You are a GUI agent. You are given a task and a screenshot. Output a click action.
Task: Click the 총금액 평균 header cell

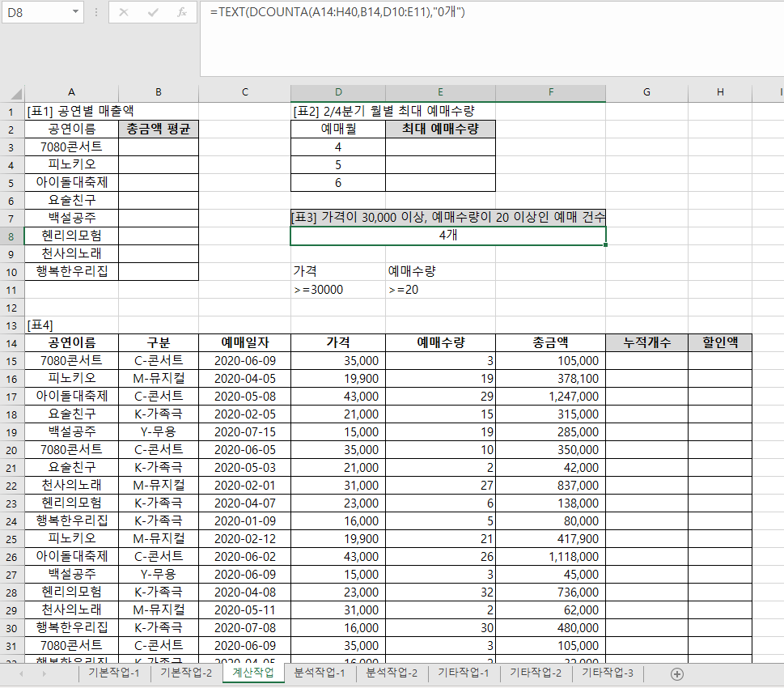(159, 129)
